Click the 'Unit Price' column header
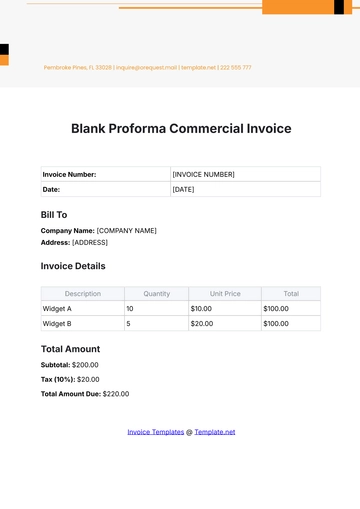 coord(225,294)
